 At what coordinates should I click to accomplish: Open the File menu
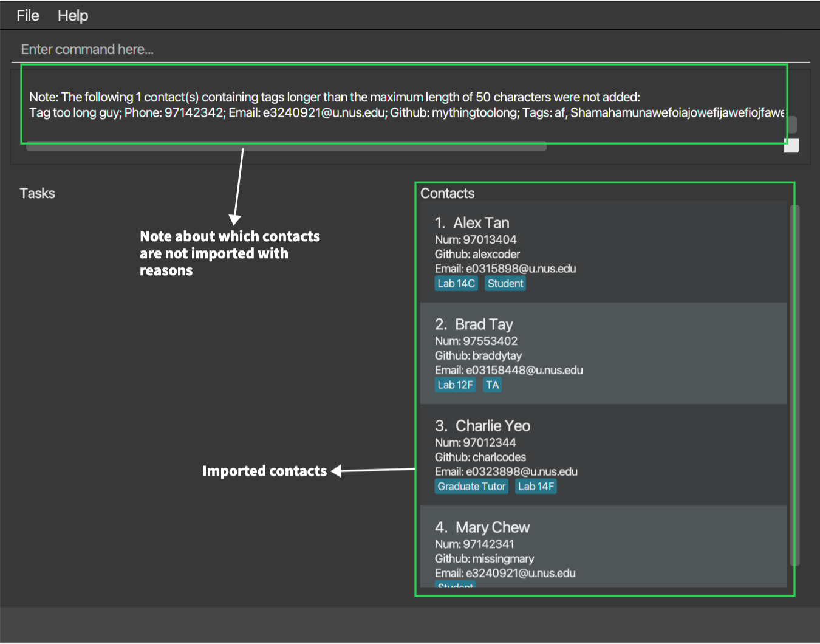(x=28, y=15)
